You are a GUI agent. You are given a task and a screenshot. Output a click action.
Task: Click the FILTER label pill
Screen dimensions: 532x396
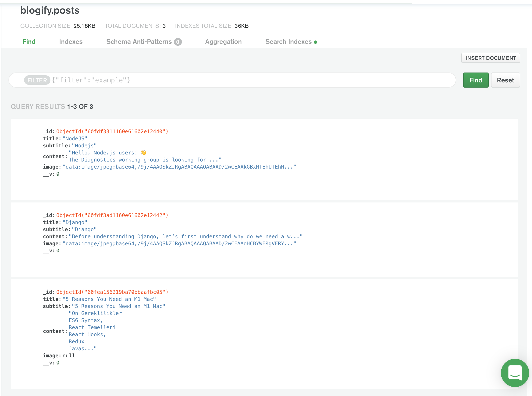(x=37, y=80)
